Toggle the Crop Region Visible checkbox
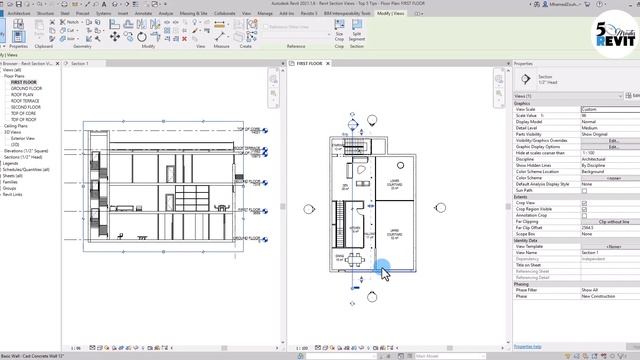Screen dimensions: 640x360 584,209
